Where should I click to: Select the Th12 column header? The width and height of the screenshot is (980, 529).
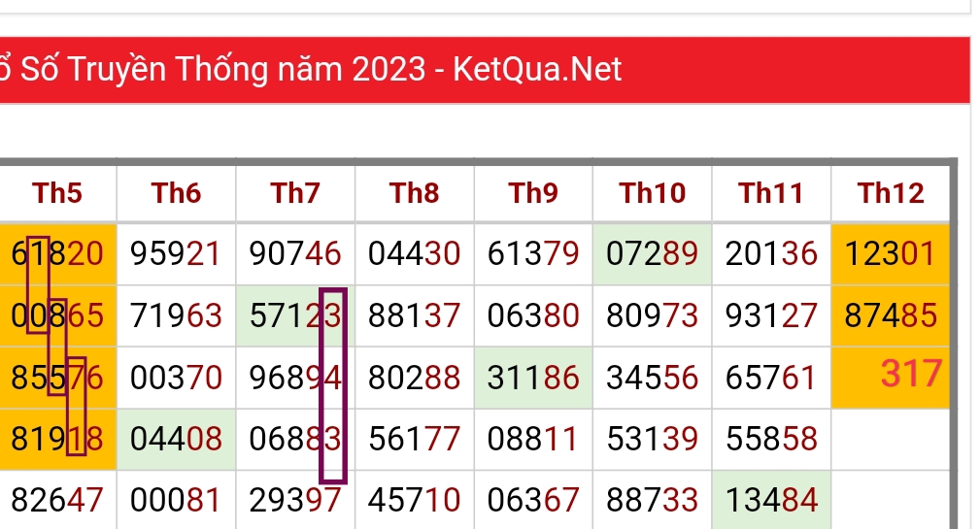pyautogui.click(x=891, y=193)
